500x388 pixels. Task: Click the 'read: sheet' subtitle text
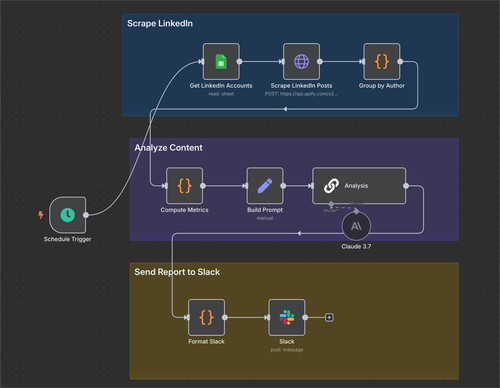tap(221, 94)
